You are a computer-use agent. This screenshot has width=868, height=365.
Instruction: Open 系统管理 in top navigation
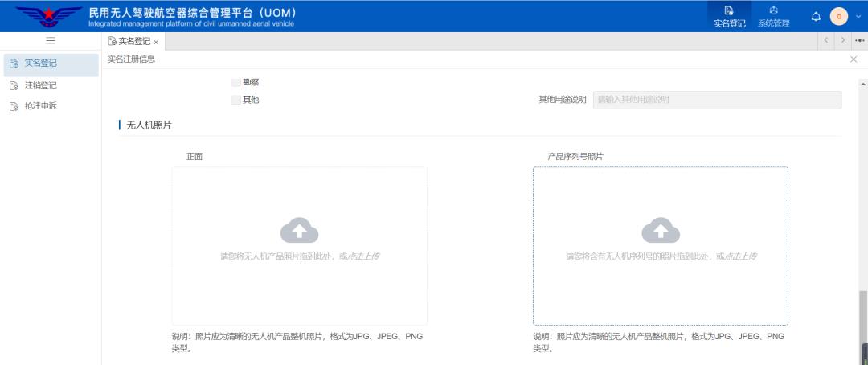point(773,17)
